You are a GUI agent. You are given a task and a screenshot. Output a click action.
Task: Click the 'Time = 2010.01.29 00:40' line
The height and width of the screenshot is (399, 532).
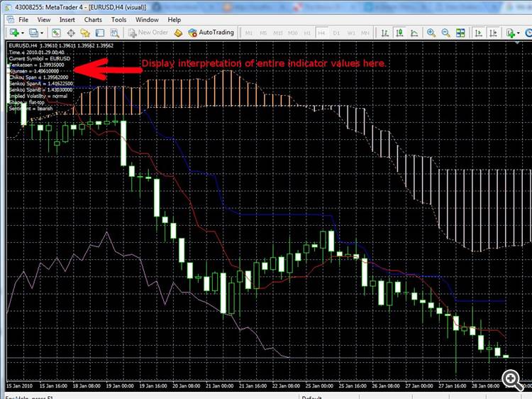(x=37, y=53)
